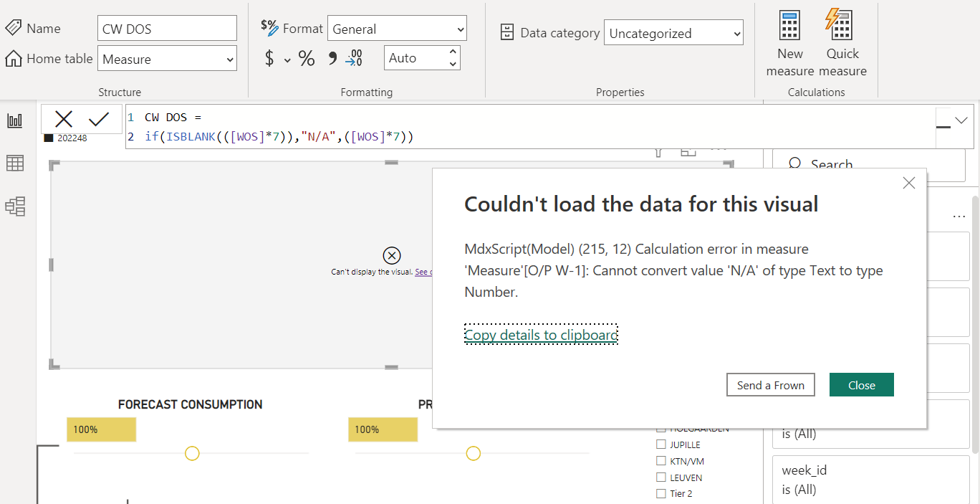
Task: Click the Quick measure lightning icon
Action: [838, 24]
